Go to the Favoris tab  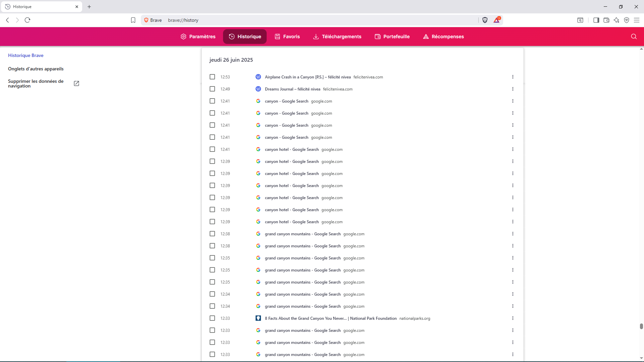pos(287,37)
